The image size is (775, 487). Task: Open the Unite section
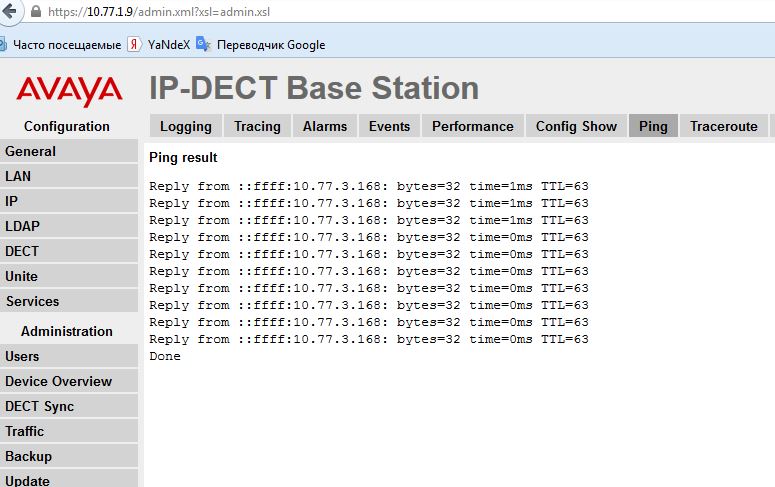point(69,276)
